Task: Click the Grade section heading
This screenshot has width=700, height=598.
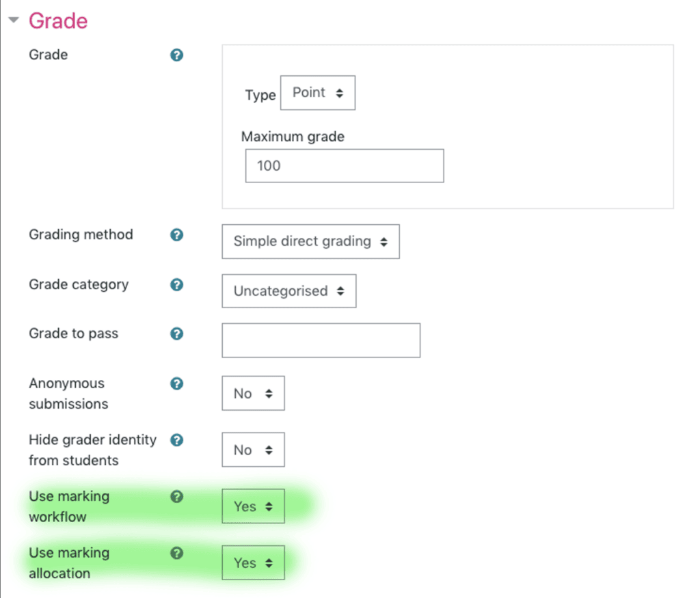Action: pos(58,21)
